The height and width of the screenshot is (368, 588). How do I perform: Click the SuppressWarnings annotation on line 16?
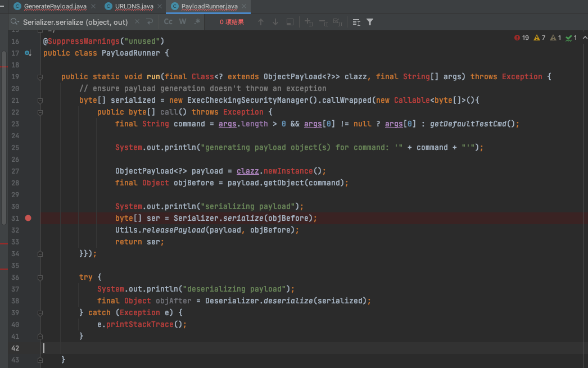(x=81, y=41)
